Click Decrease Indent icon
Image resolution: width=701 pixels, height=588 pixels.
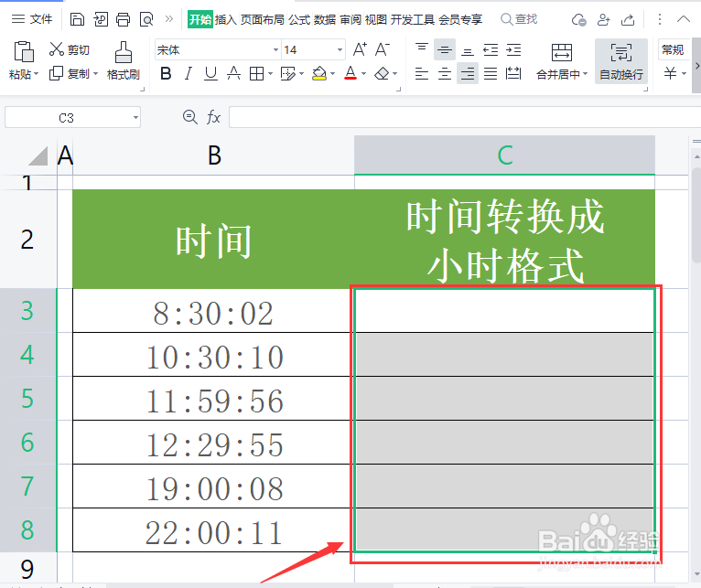[491, 50]
